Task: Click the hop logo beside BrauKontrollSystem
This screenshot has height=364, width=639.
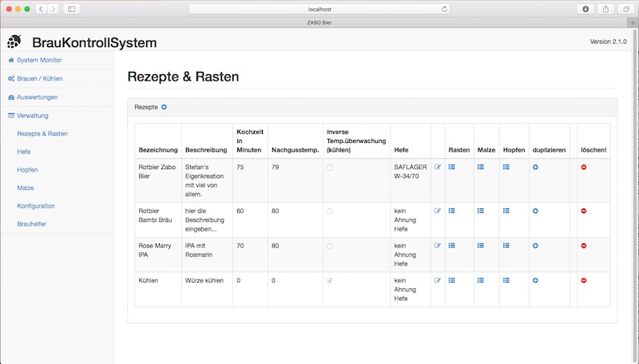Action: click(14, 42)
